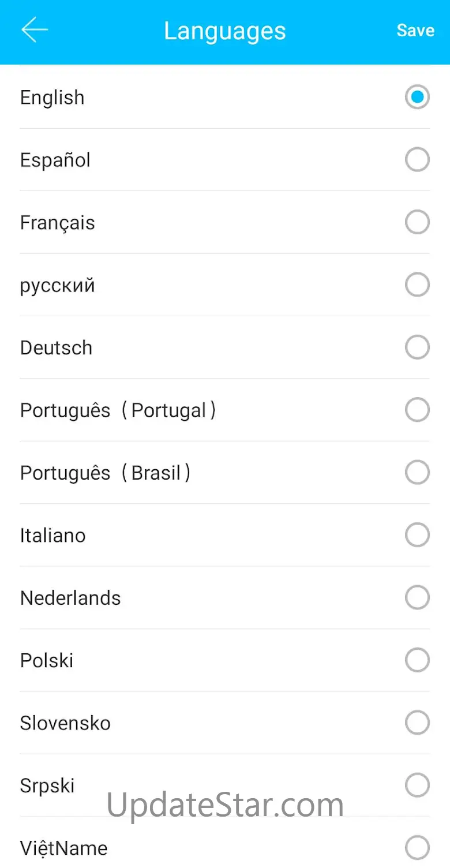450x868 pixels.
Task: Tap the Italiano language label
Action: (x=53, y=536)
